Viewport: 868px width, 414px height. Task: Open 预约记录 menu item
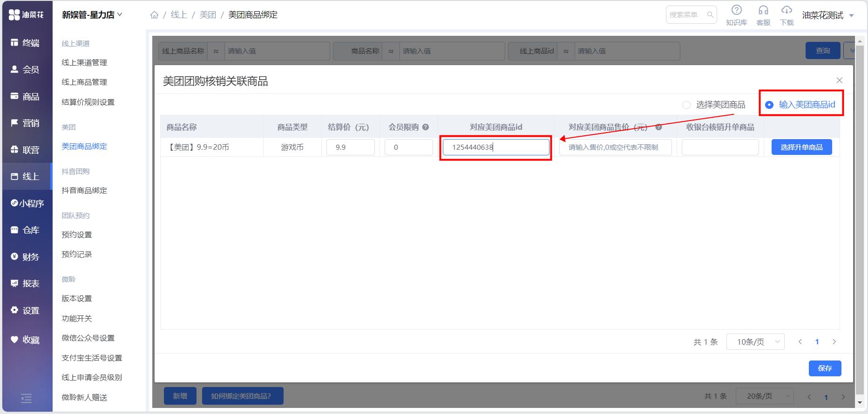click(77, 254)
